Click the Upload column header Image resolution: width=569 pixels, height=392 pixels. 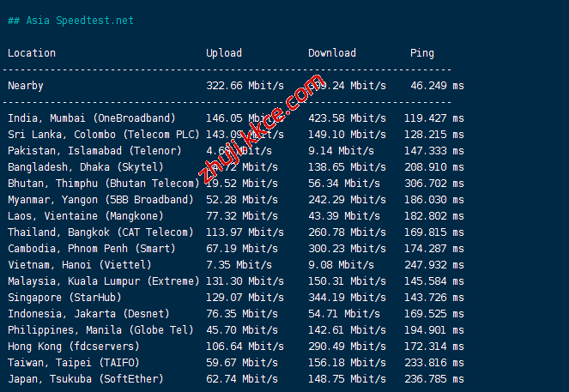(224, 53)
